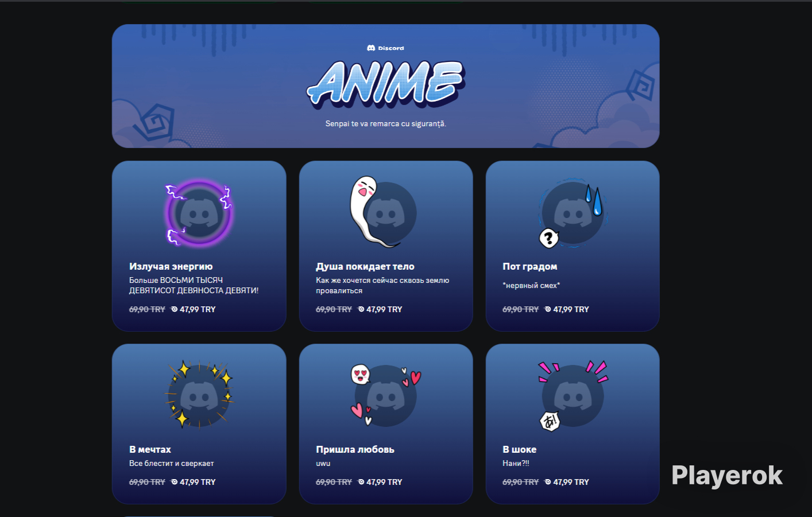Select the pink hearts avatar decoration
Image resolution: width=812 pixels, height=517 pixels.
coord(386,396)
